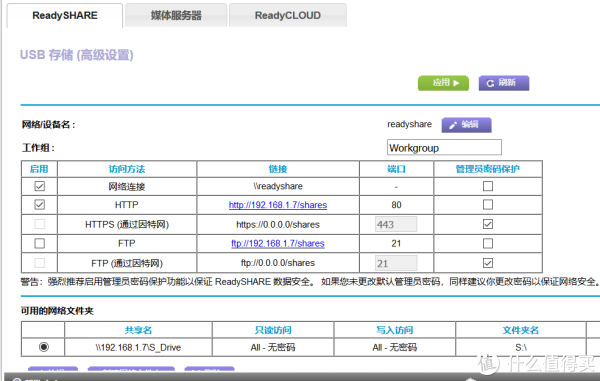Image resolution: width=600 pixels, height=381 pixels.
Task: Toggle the 网络连接 enable checkbox
Action: point(39,186)
